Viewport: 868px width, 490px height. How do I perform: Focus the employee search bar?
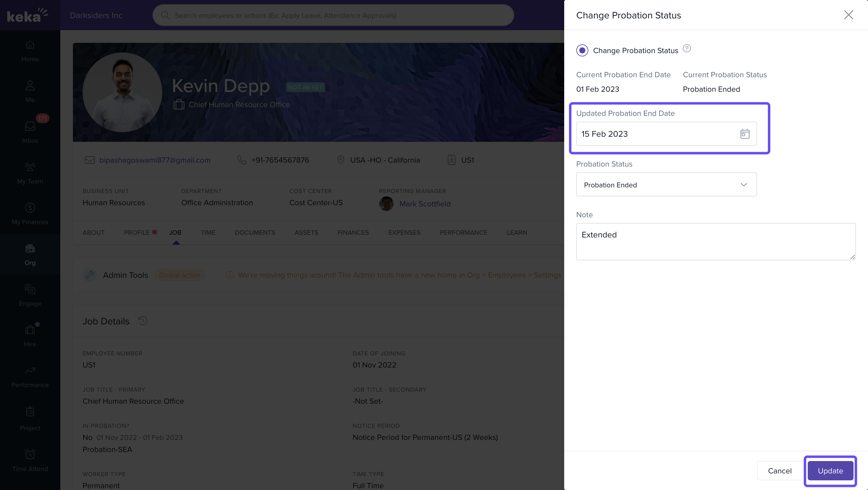click(x=333, y=15)
